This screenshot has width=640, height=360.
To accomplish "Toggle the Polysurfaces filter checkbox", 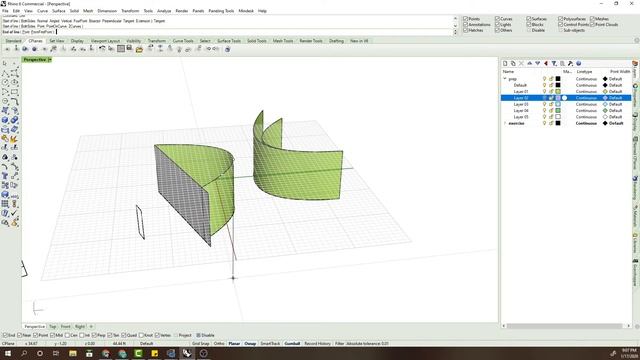I will pyautogui.click(x=560, y=19).
